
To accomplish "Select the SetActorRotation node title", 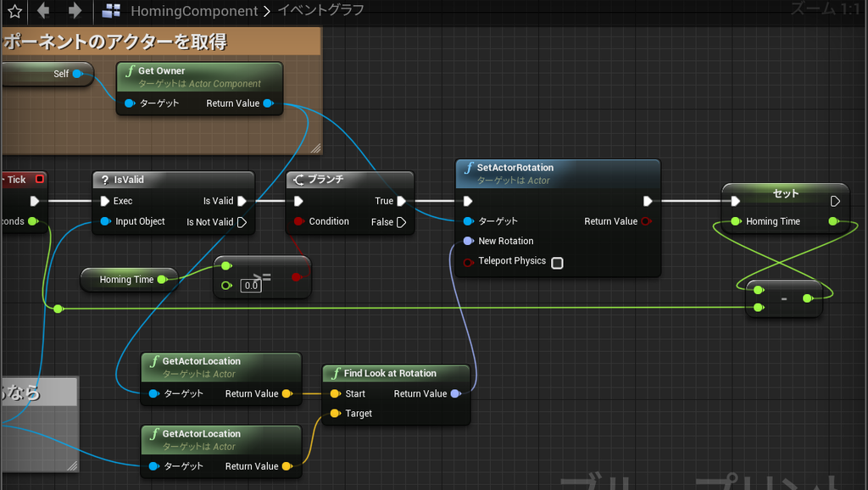I will click(x=515, y=167).
